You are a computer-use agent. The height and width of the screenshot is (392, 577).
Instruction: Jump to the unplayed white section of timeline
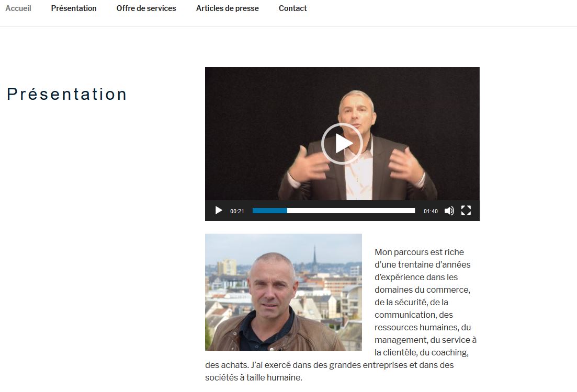(x=351, y=211)
